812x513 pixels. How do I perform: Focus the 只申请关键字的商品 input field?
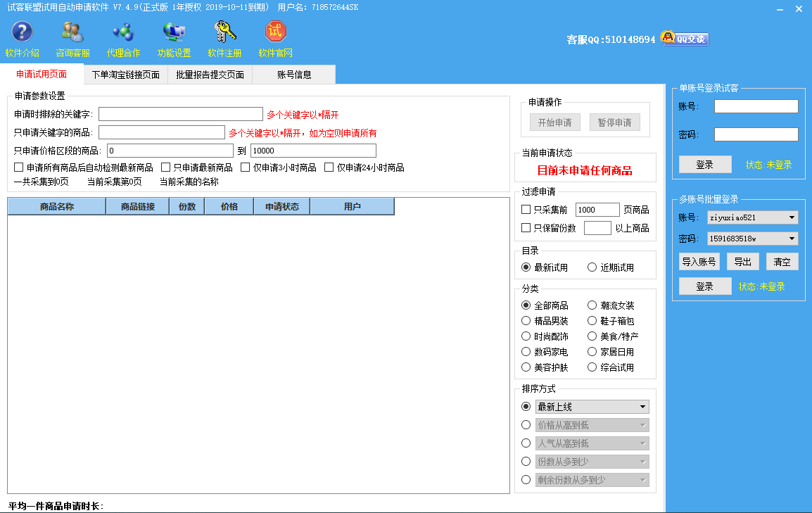click(x=162, y=132)
